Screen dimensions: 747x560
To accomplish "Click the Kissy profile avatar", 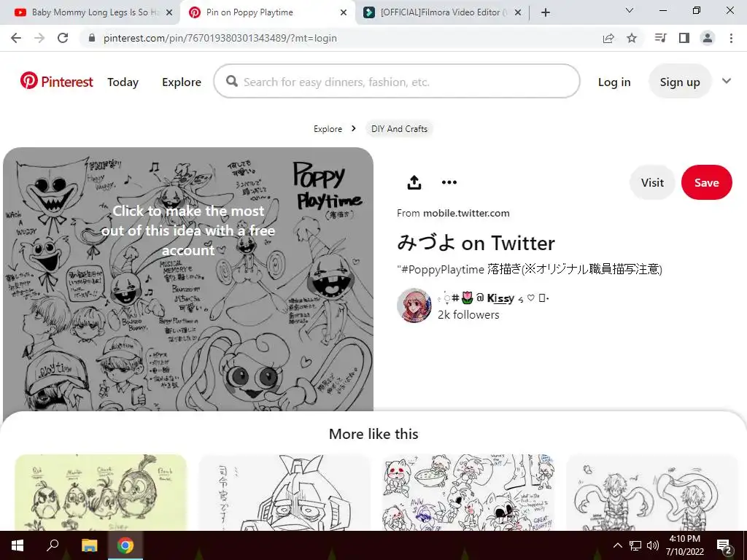I will click(414, 306).
